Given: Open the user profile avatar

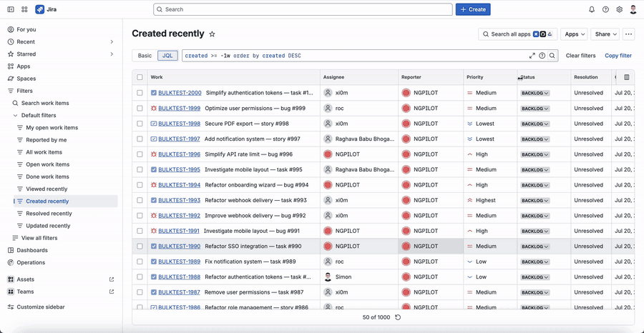Looking at the screenshot, I should [x=633, y=9].
